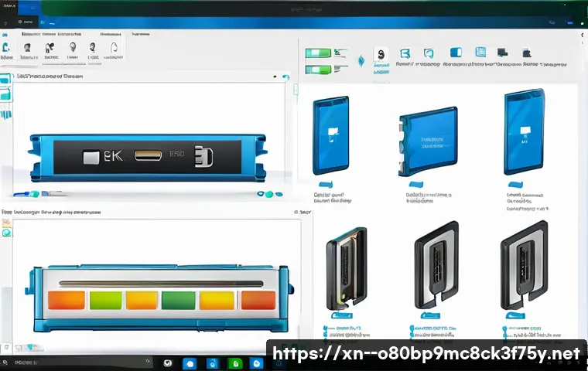
Task: Open the blue tile icon before the green tile
Action: coord(213,363)
